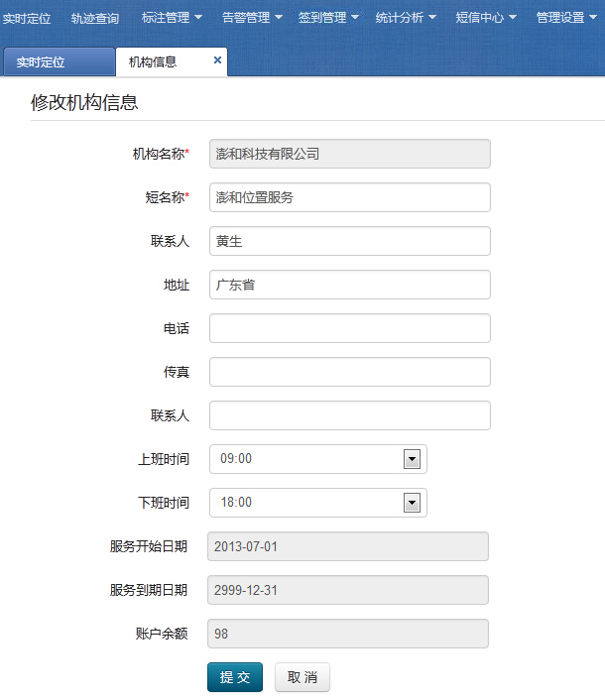
Task: Expand the 统计分析 dropdown menu
Action: (406, 18)
